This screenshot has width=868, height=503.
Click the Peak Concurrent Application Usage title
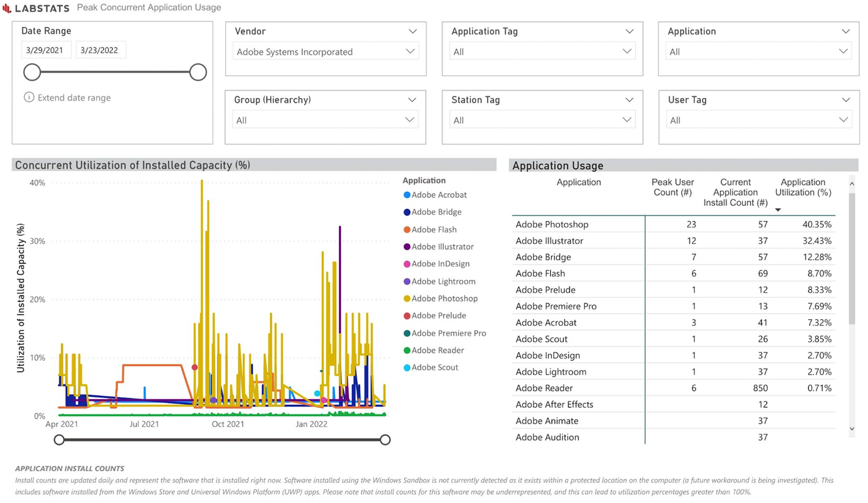[x=149, y=8]
